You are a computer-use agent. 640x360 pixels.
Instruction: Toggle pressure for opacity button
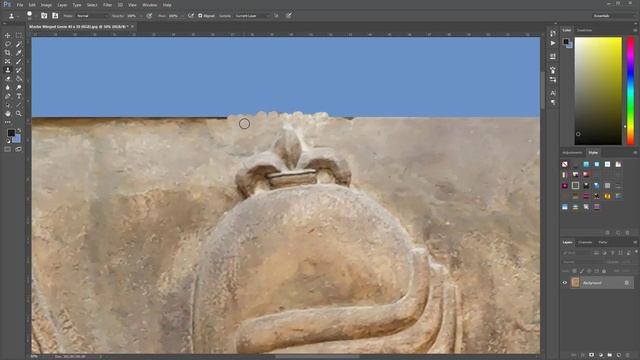[x=149, y=16]
